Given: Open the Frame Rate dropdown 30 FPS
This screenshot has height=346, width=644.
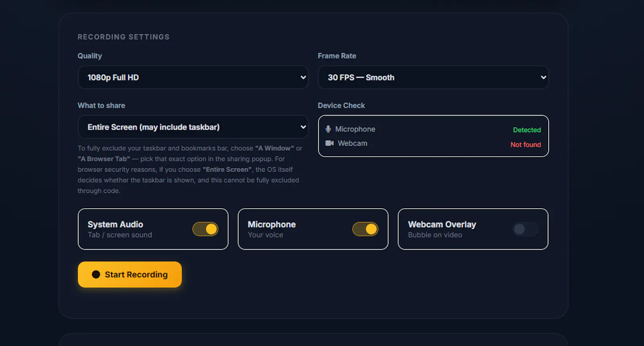Looking at the screenshot, I should point(433,77).
